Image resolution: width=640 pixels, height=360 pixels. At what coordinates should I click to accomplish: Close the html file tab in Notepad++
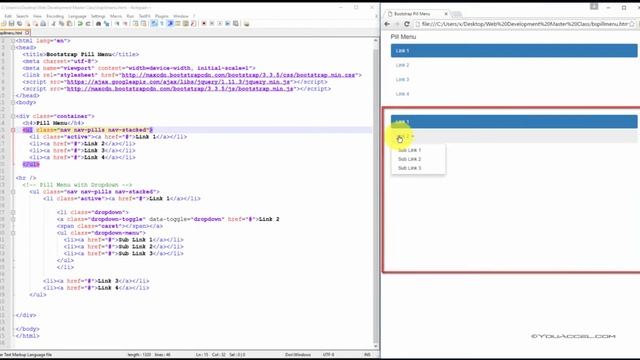[x=27, y=32]
